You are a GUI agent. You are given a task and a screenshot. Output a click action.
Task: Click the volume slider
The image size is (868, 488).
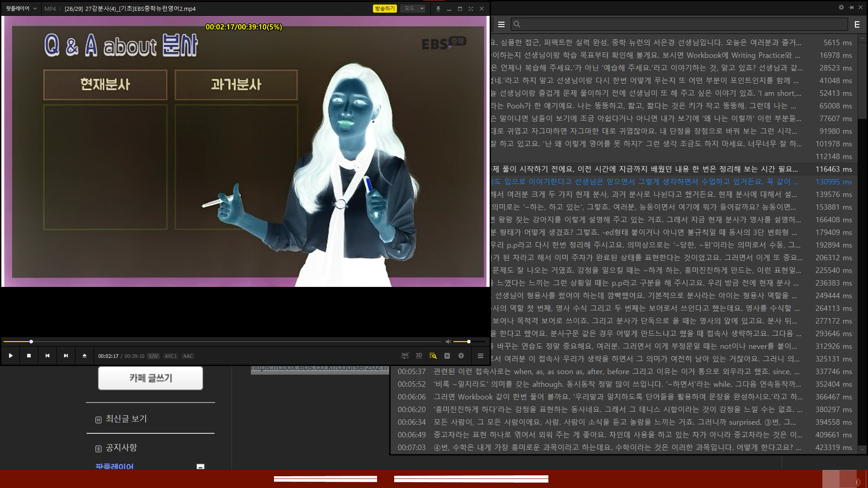[468, 342]
